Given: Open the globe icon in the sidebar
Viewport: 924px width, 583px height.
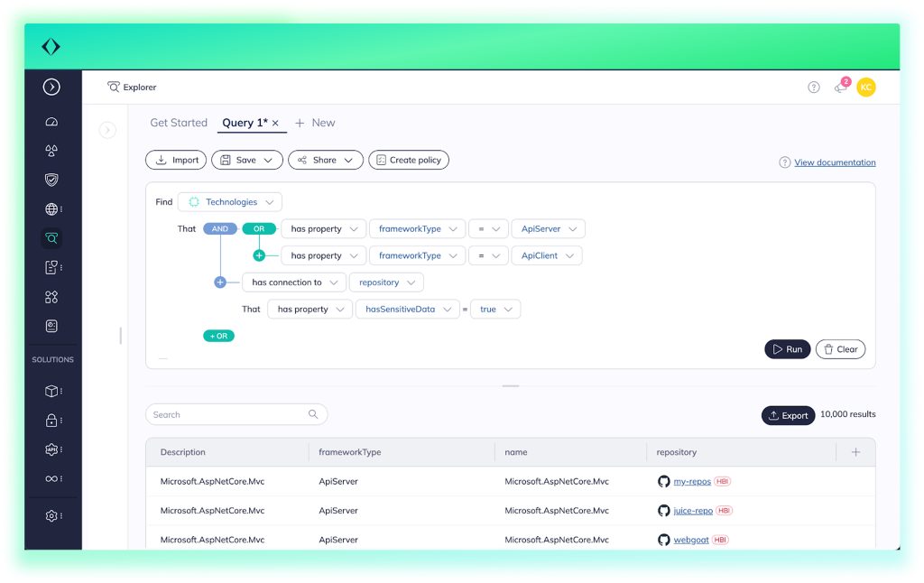Looking at the screenshot, I should pyautogui.click(x=51, y=209).
